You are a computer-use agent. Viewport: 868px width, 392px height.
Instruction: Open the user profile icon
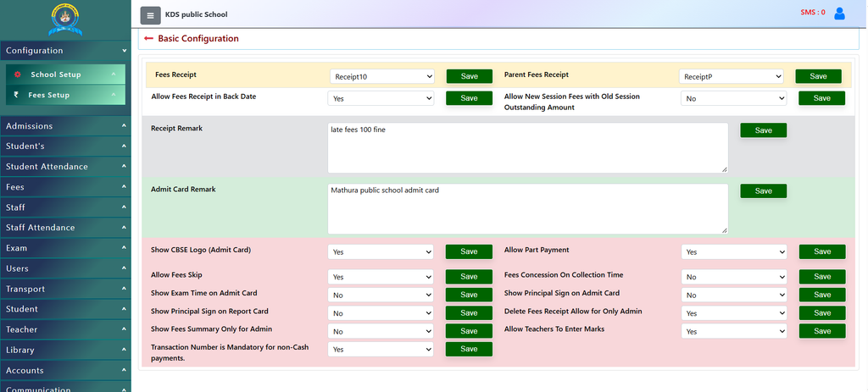[x=839, y=14]
